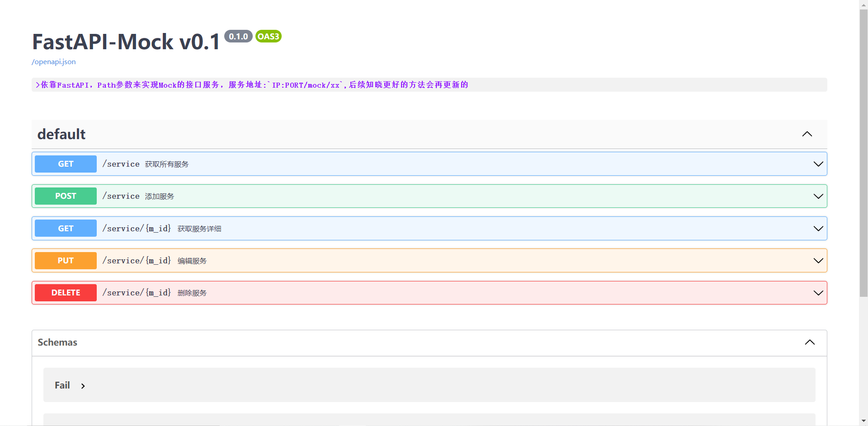Collapse the Schemas section chevron
The height and width of the screenshot is (426, 868).
(810, 342)
